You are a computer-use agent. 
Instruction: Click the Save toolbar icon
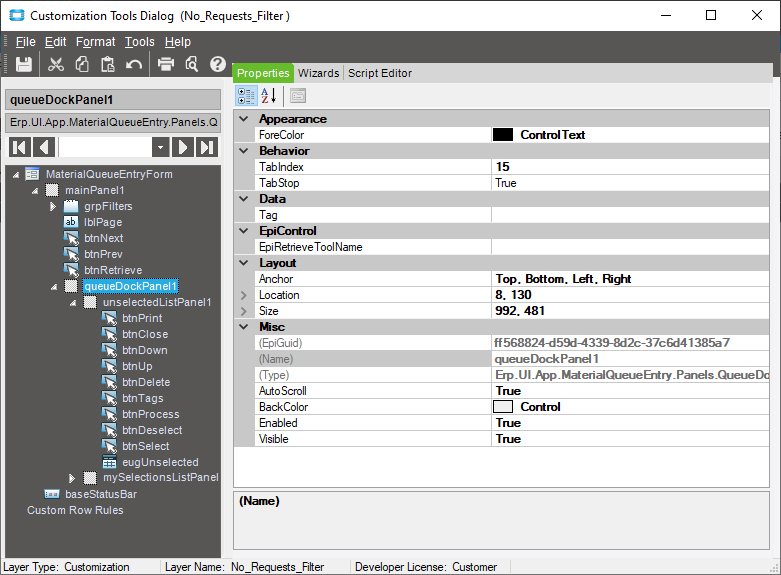click(x=23, y=64)
